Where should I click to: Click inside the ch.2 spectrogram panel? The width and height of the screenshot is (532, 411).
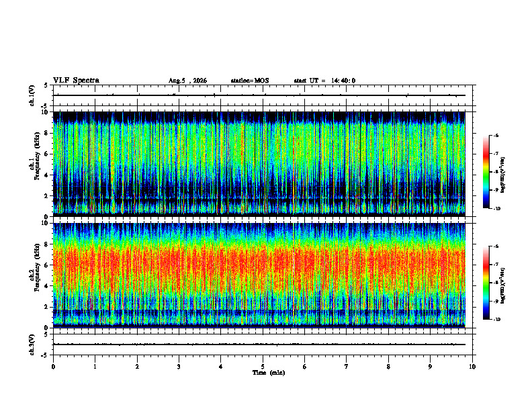click(259, 275)
